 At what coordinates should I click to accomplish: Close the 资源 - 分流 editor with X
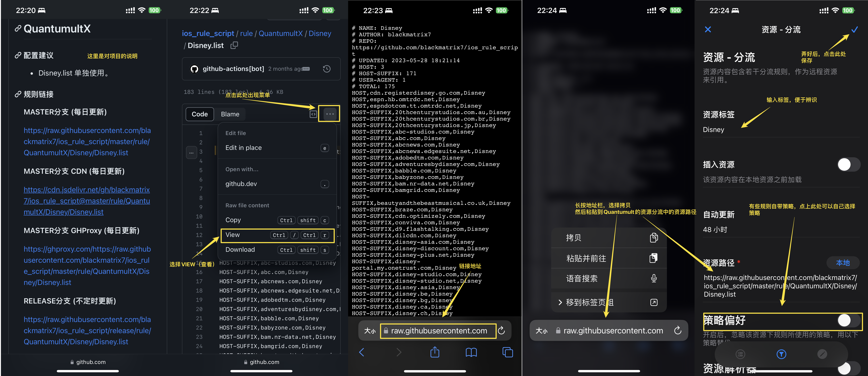click(708, 29)
